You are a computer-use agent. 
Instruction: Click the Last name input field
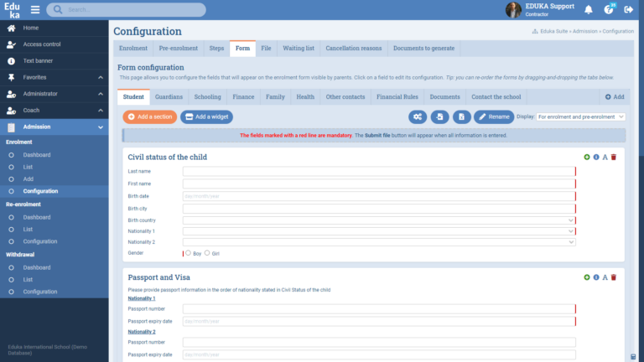coord(379,172)
